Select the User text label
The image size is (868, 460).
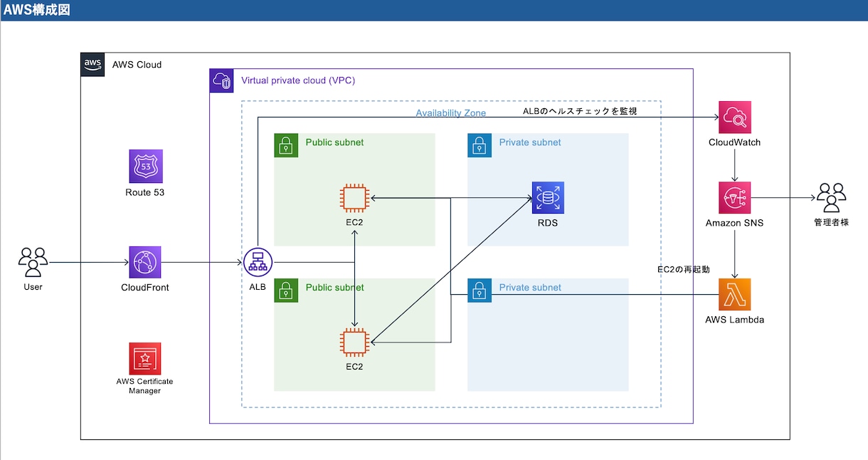pyautogui.click(x=33, y=287)
